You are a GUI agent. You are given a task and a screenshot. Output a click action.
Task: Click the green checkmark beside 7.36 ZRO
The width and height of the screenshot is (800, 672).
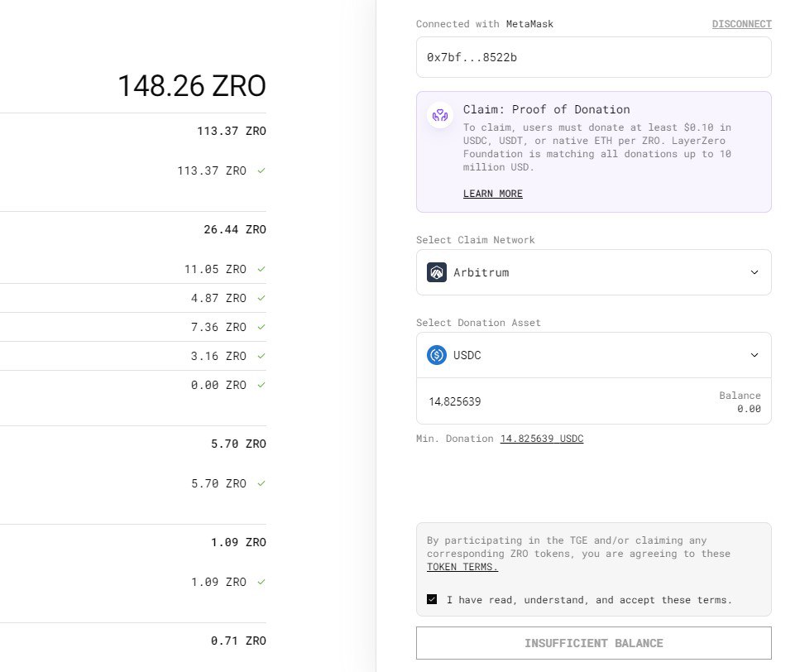coord(261,327)
